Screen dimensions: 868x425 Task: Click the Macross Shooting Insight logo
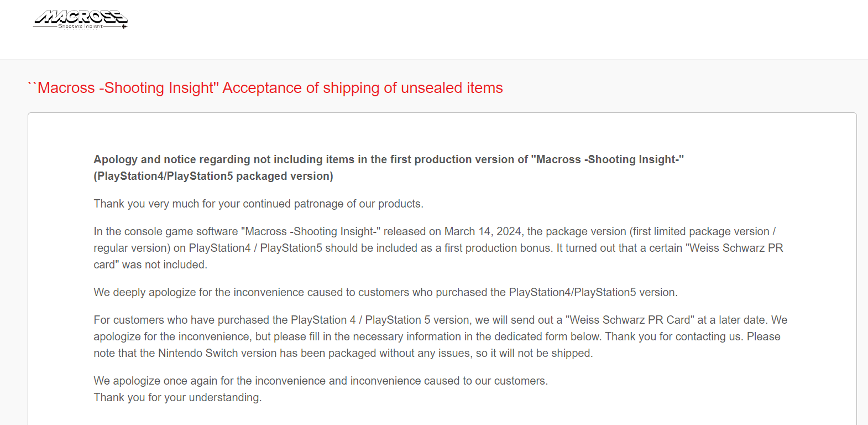[x=81, y=19]
